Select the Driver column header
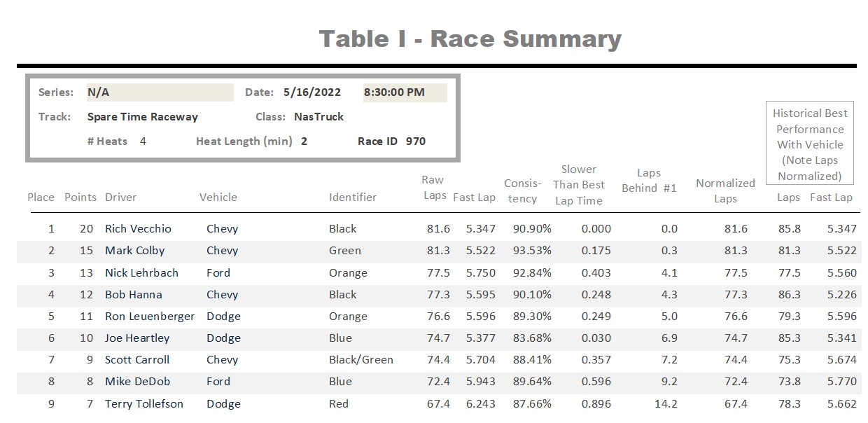Viewport: 868px width, 423px height. click(x=121, y=197)
